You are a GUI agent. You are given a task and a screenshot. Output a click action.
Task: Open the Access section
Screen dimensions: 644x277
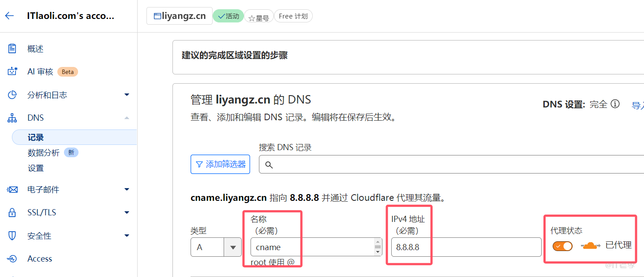pyautogui.click(x=40, y=259)
